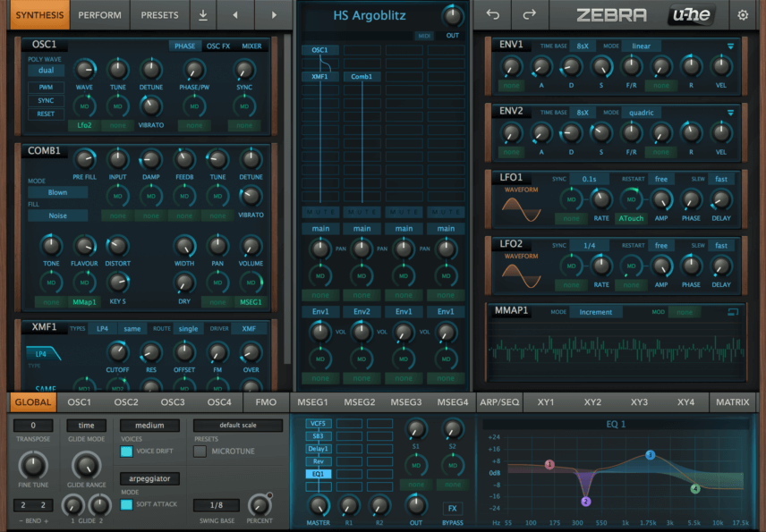The image size is (766, 532).
Task: Toggle MICROTUNE checkbox
Action: [x=200, y=452]
